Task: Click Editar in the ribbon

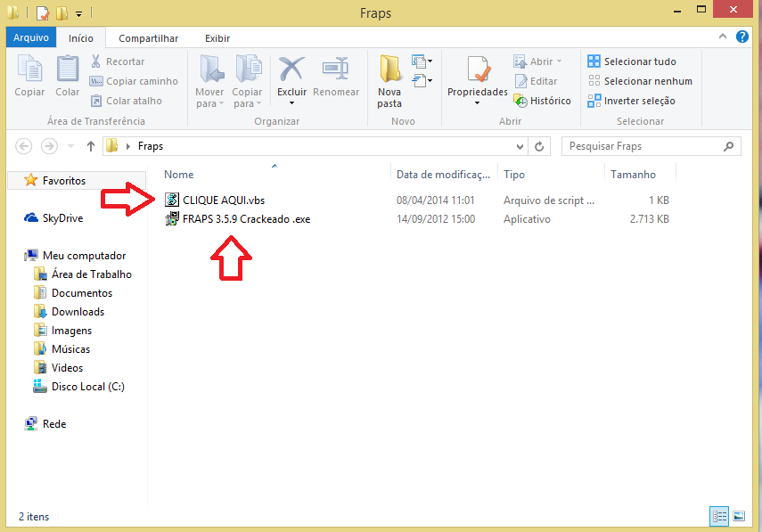Action: coord(536,81)
